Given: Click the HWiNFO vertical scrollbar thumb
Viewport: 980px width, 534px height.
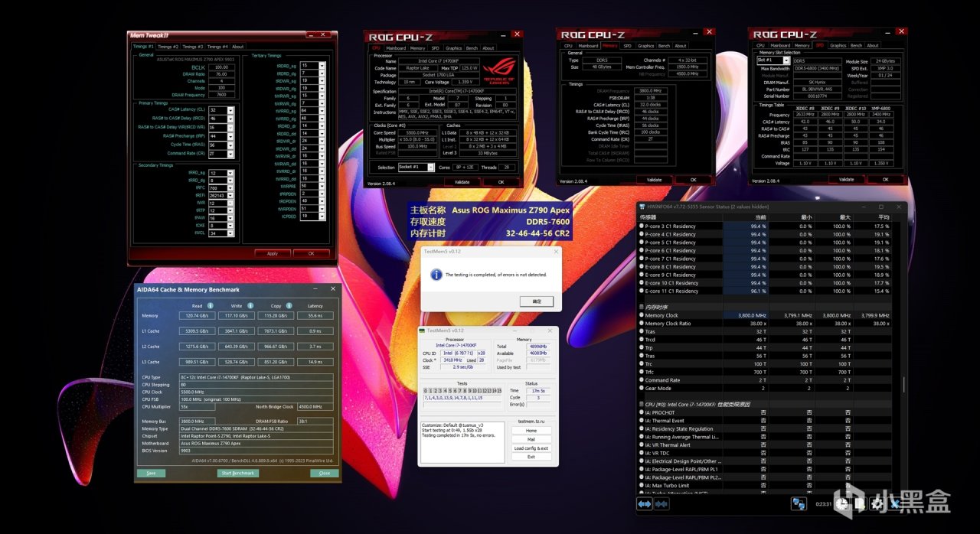Looking at the screenshot, I should coord(904,383).
